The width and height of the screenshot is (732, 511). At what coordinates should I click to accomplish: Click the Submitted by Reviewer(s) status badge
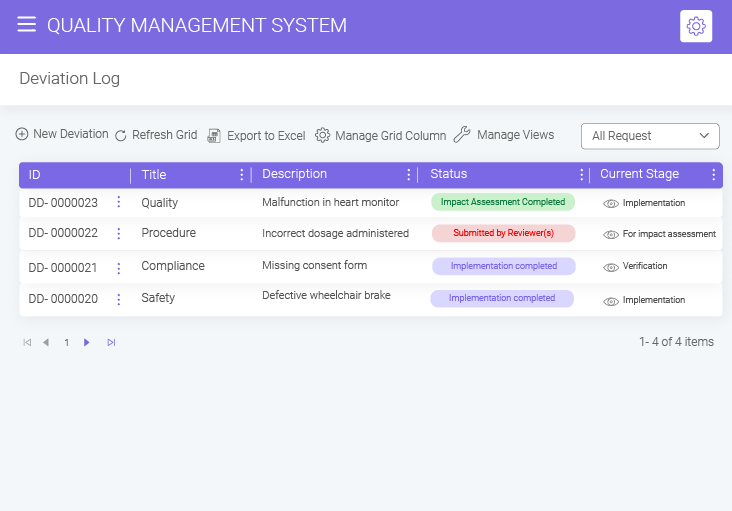coord(503,233)
